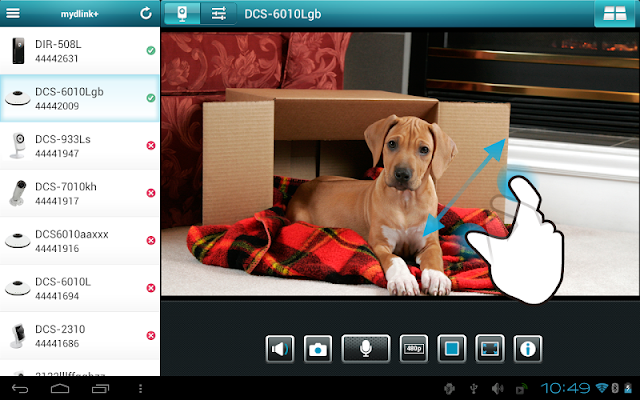Show camera information with the info button

pyautogui.click(x=528, y=349)
